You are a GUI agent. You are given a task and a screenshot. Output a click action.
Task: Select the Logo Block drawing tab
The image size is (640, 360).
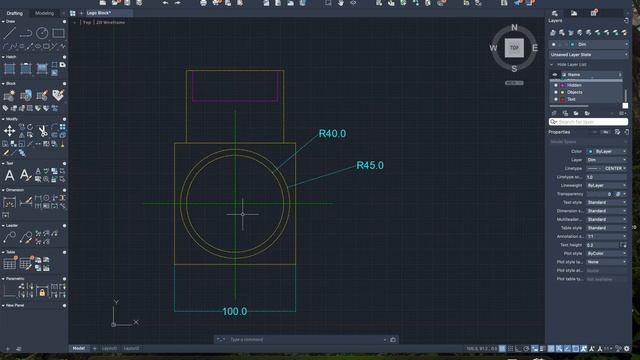98,13
